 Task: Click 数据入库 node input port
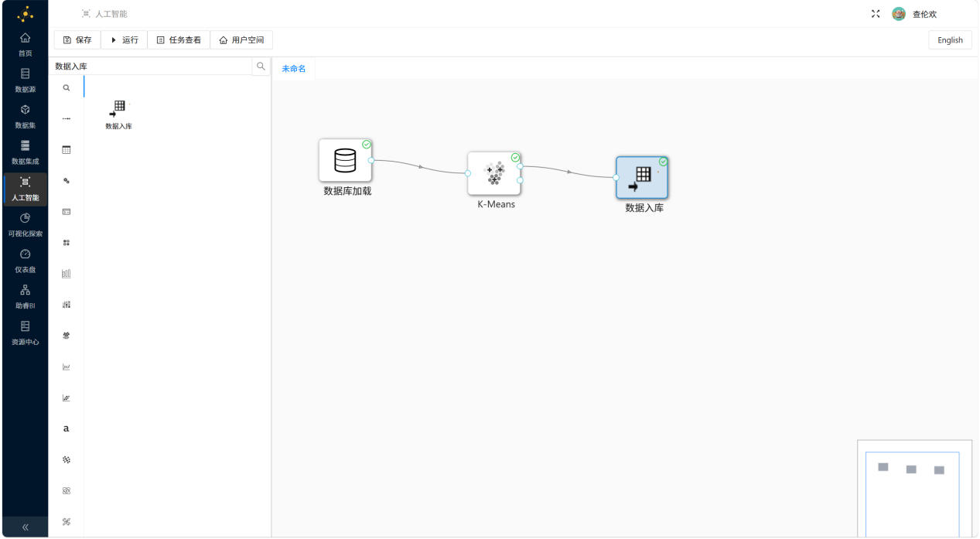tap(616, 177)
